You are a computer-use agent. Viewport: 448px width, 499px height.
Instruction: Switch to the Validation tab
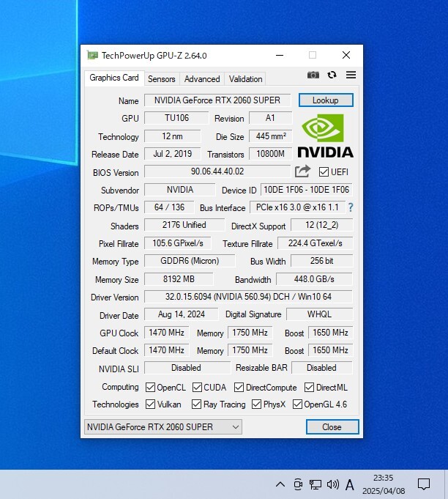pos(245,79)
